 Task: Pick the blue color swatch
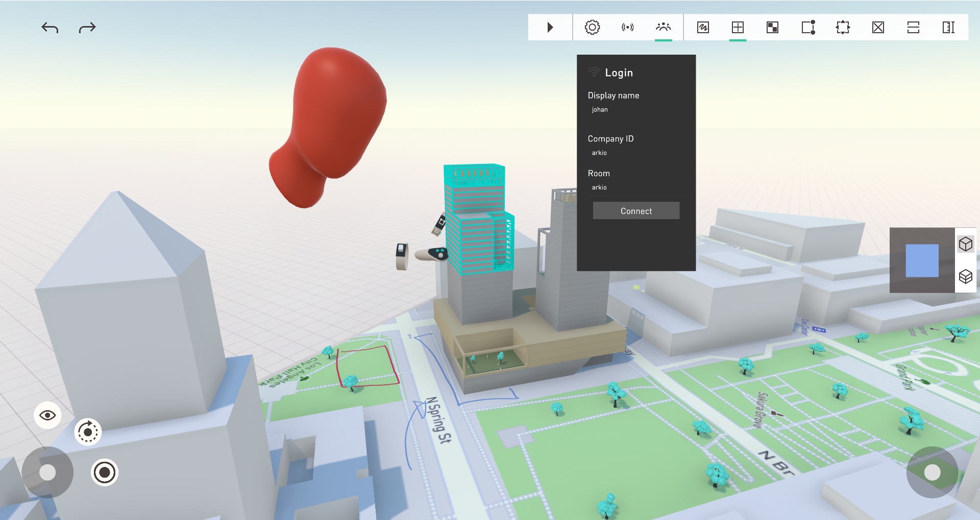pos(922,261)
